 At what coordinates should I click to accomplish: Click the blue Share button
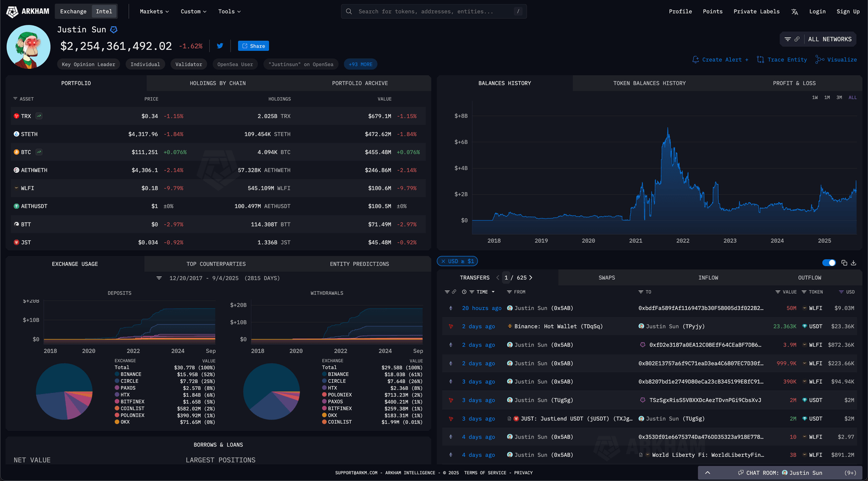coord(253,46)
